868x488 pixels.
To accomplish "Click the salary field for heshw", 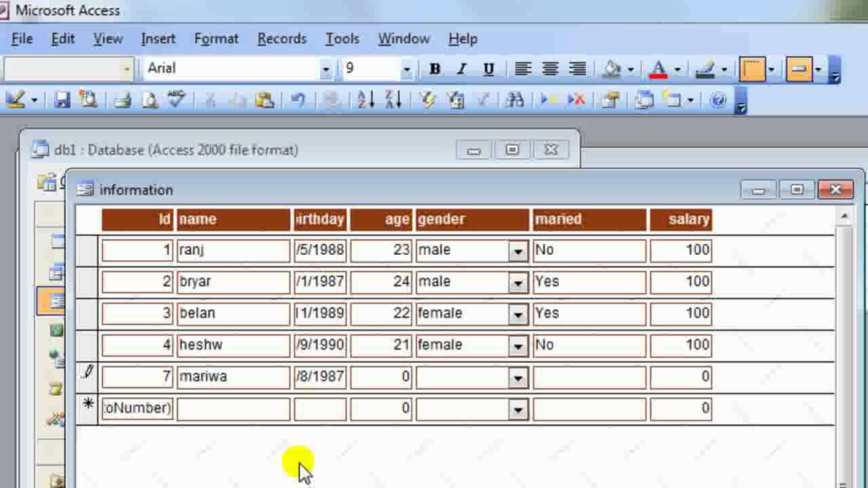I will click(x=681, y=344).
